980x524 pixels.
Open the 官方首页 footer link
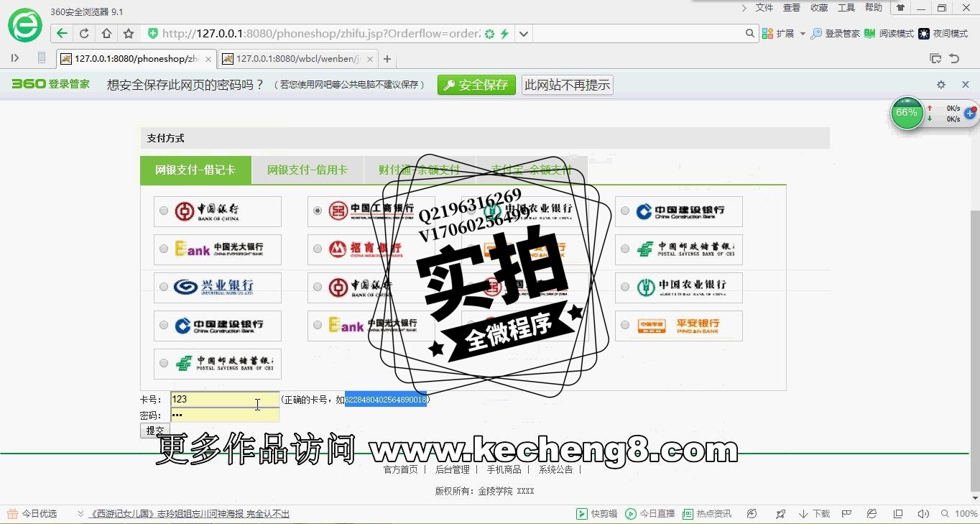[400, 469]
